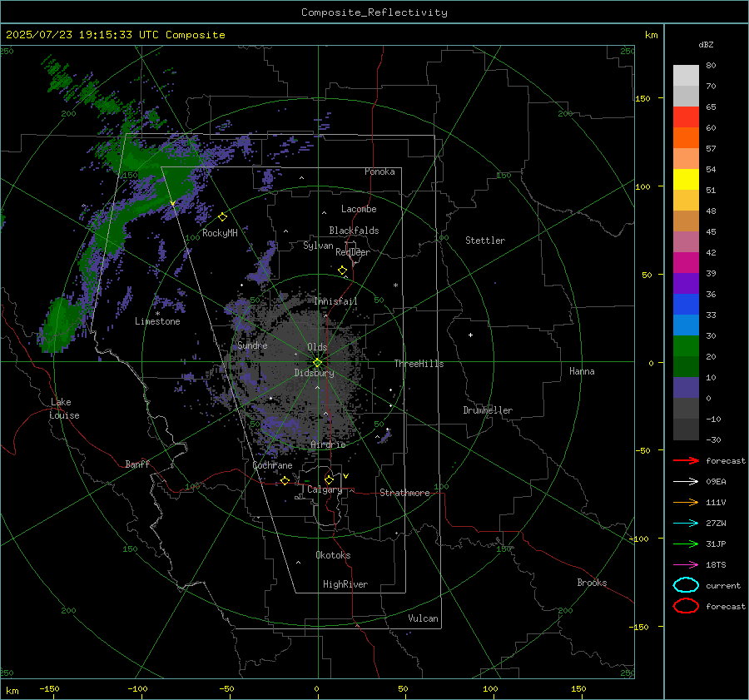Click the slate 10–0 dBZ color swatch
This screenshot has height=700, width=749.
(x=686, y=388)
